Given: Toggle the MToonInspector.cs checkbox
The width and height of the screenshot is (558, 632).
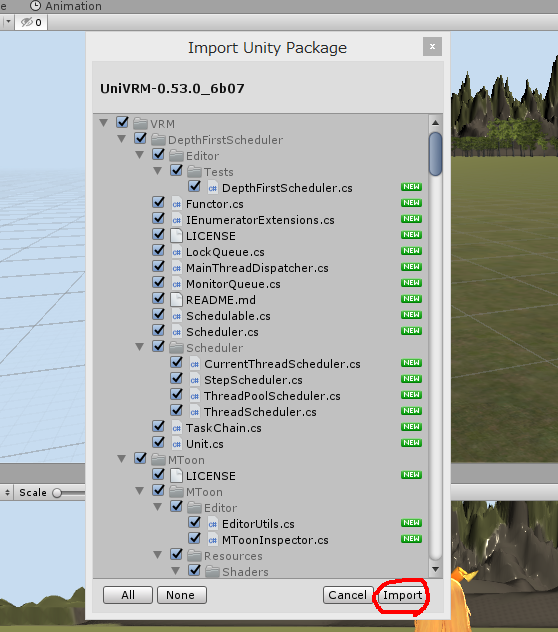Looking at the screenshot, I should (194, 538).
